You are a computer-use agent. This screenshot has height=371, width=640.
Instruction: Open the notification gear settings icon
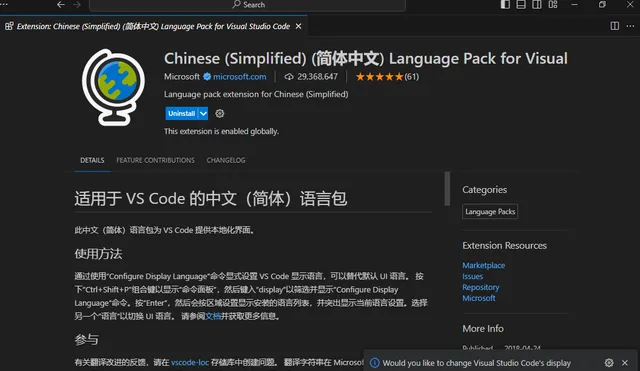[x=609, y=362]
